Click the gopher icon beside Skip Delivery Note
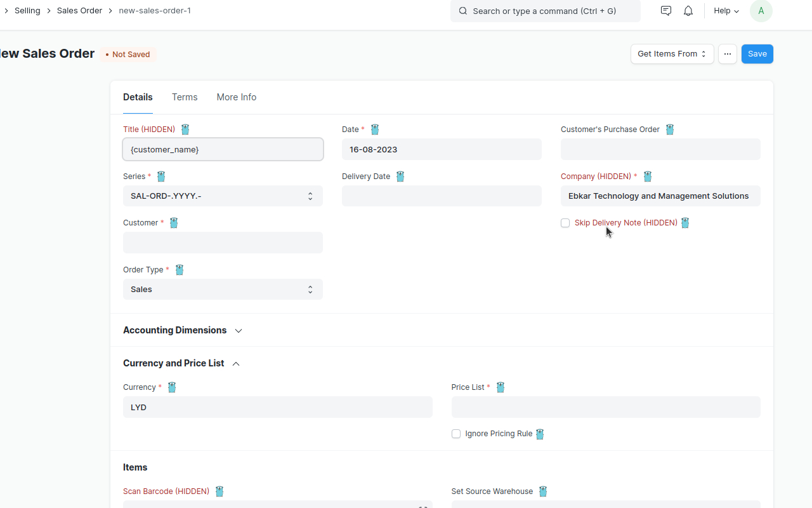 coord(685,223)
